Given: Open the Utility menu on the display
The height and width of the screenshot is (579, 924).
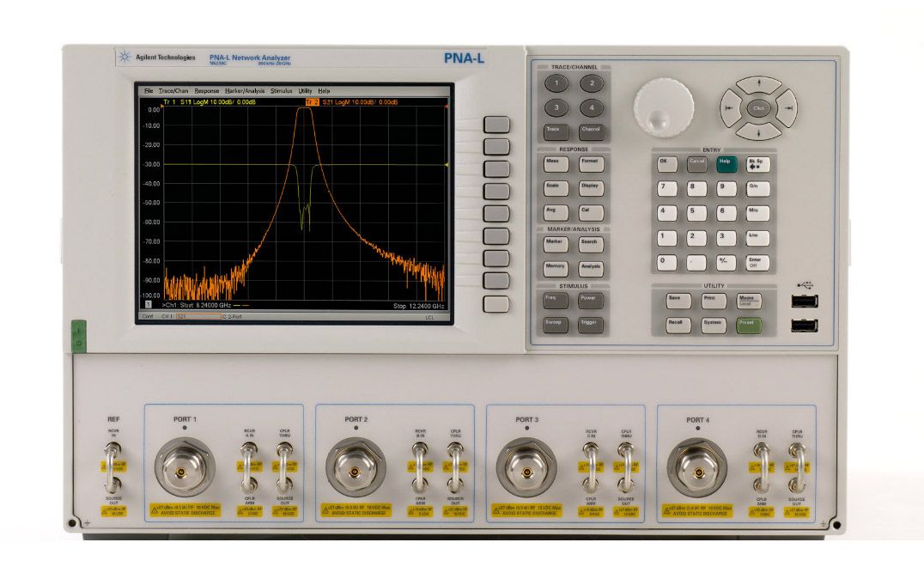Looking at the screenshot, I should [x=305, y=90].
